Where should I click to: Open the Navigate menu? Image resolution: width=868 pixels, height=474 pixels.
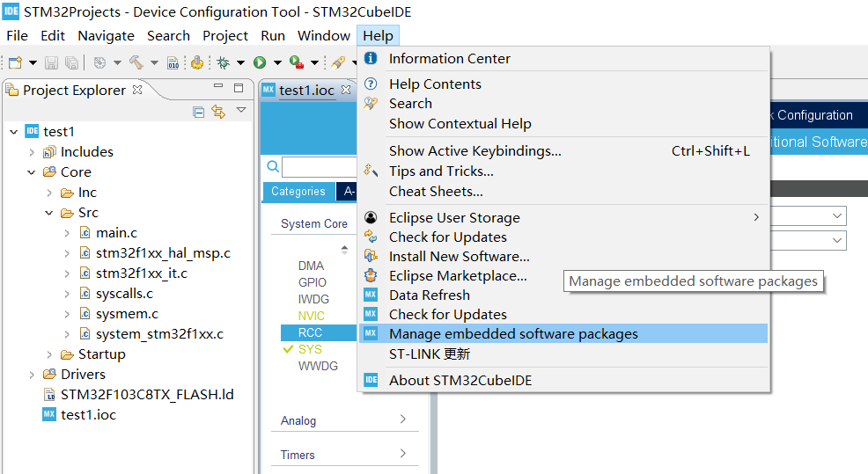point(107,36)
